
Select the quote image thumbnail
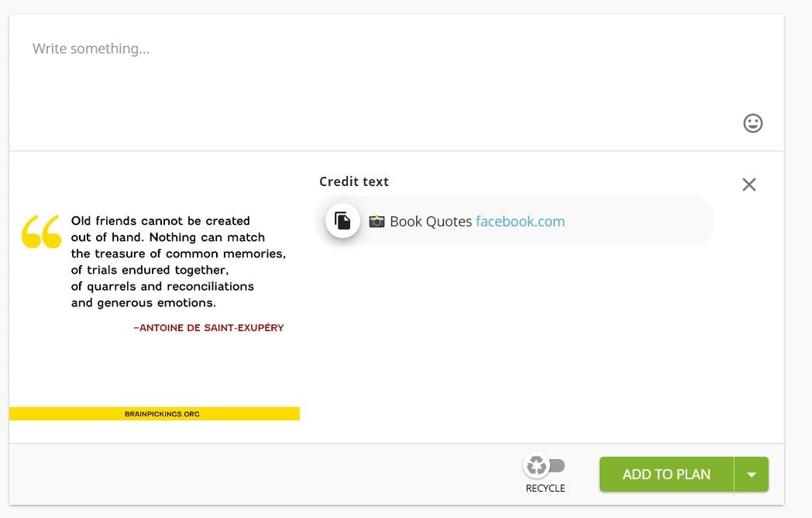pos(154,297)
